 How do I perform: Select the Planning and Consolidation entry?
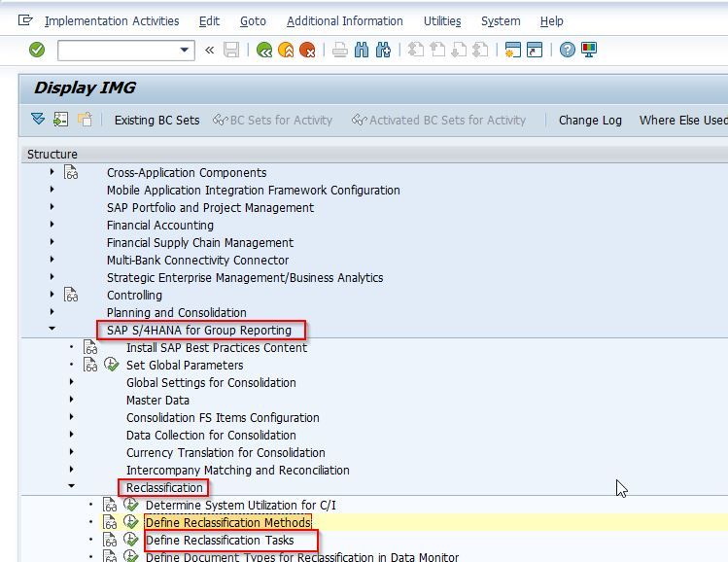(x=177, y=313)
